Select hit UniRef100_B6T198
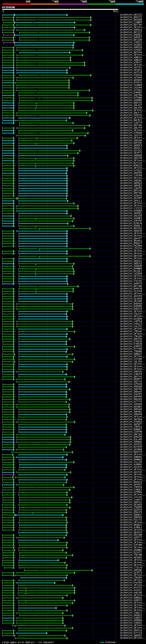 click(x=131, y=256)
